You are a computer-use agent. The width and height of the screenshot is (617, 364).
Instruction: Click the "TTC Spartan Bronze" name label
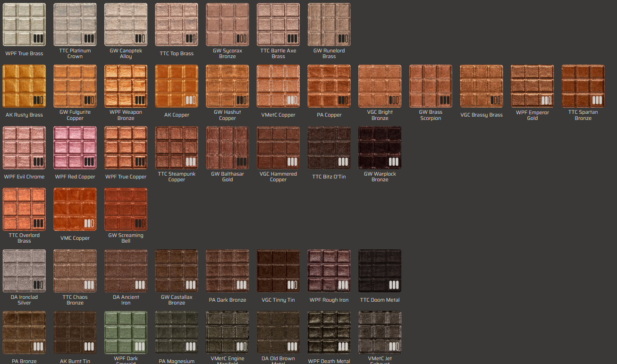coord(583,115)
